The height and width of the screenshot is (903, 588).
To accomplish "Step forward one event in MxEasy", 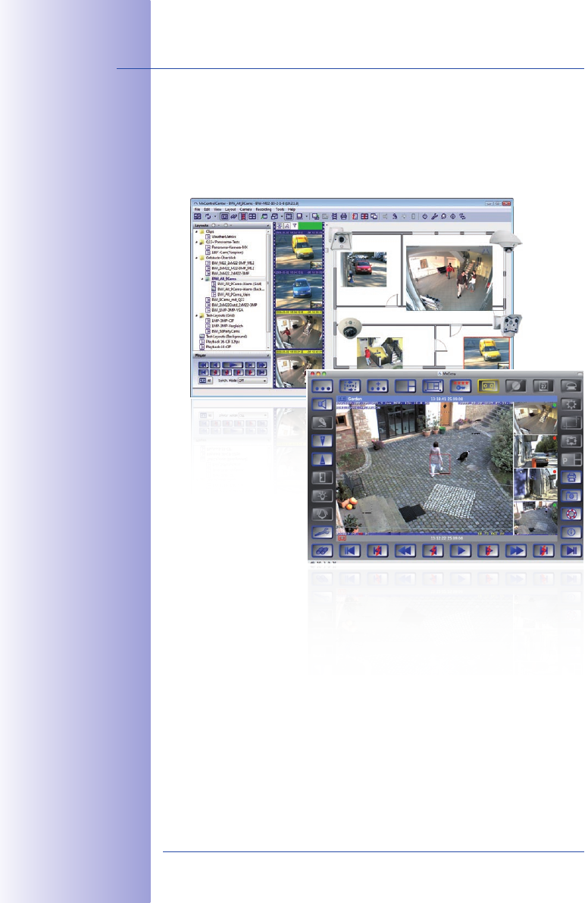I will point(489,551).
